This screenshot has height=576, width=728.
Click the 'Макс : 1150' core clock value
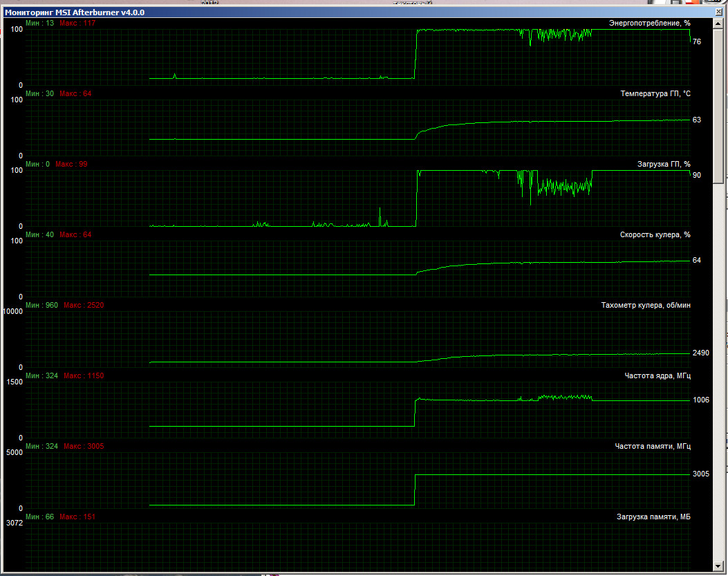tap(84, 375)
